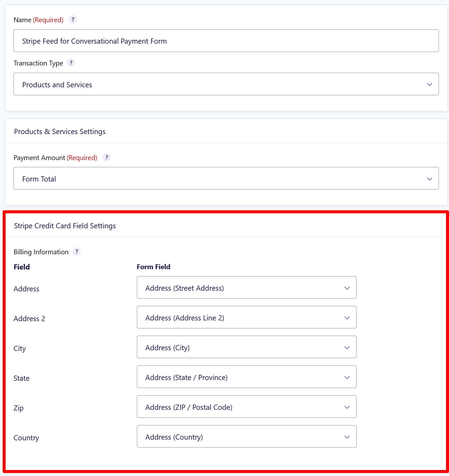
Task: Click the chevron beside Address (Country)
Action: (x=347, y=437)
